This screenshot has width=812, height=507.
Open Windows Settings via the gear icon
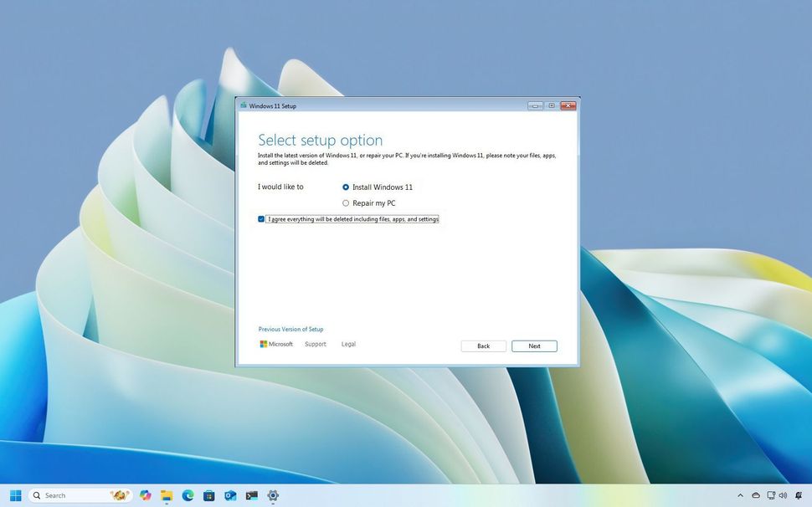pyautogui.click(x=273, y=495)
